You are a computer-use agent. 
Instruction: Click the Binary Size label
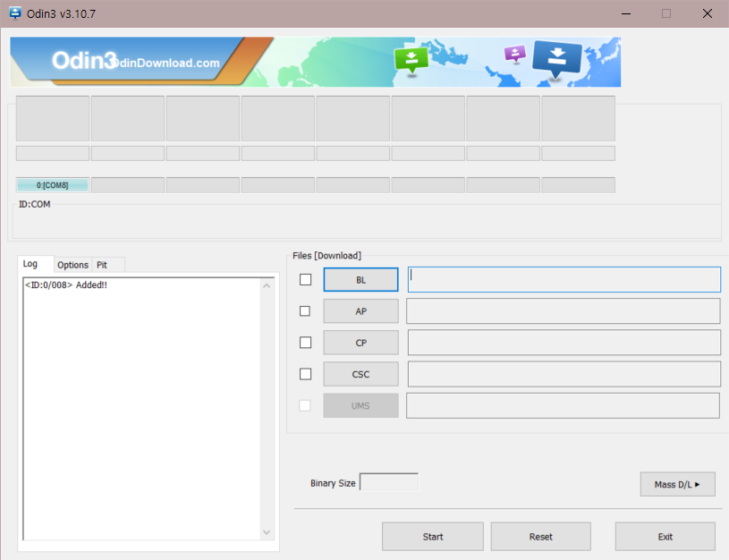pyautogui.click(x=333, y=483)
